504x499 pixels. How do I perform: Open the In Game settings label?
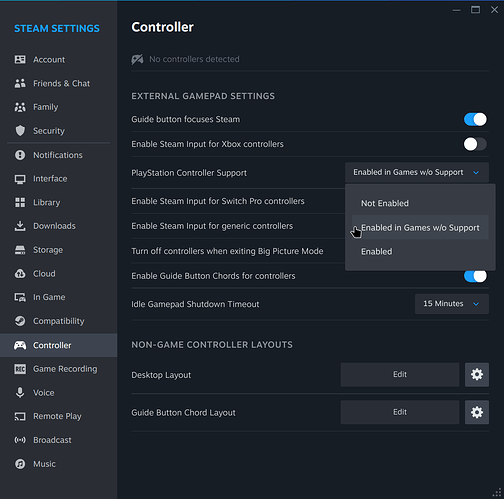click(x=49, y=297)
